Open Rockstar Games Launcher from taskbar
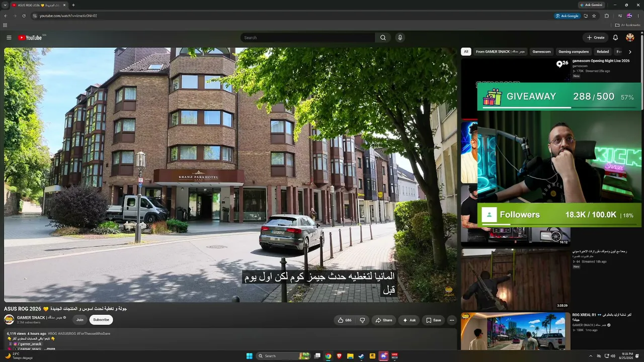 372,356
